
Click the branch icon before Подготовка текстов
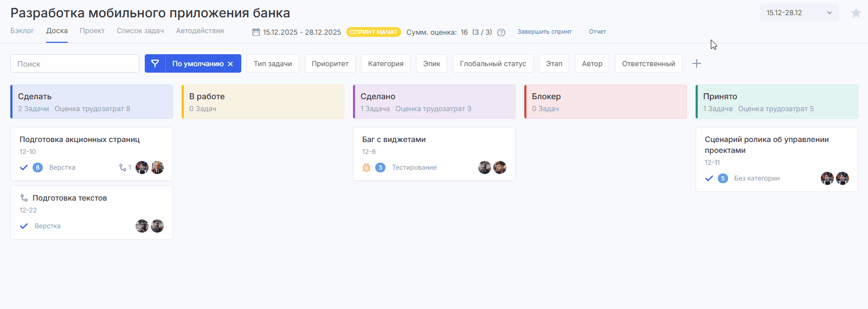(x=24, y=198)
